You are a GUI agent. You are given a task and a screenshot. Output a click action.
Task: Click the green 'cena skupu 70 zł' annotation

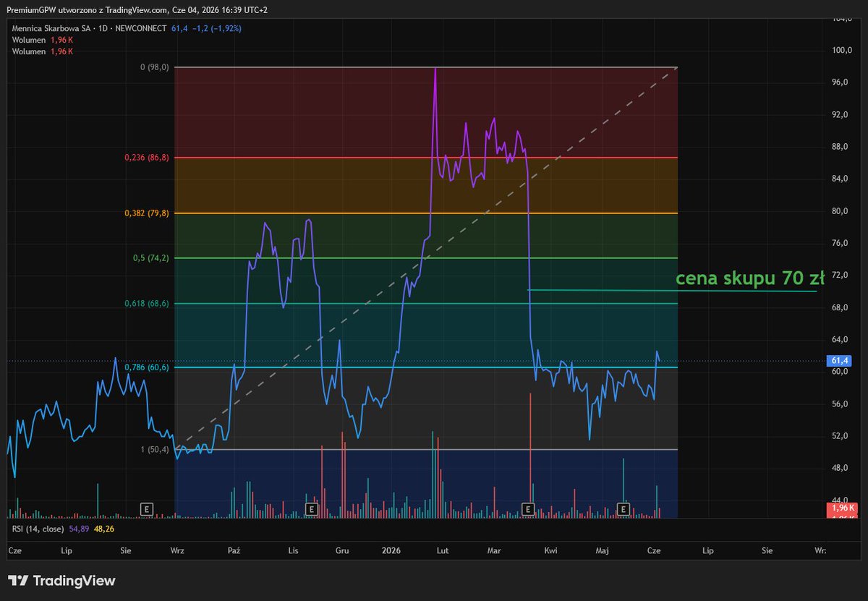pyautogui.click(x=749, y=279)
